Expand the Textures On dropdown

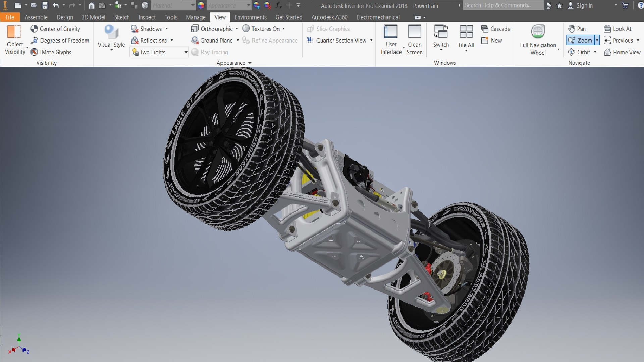coord(283,29)
